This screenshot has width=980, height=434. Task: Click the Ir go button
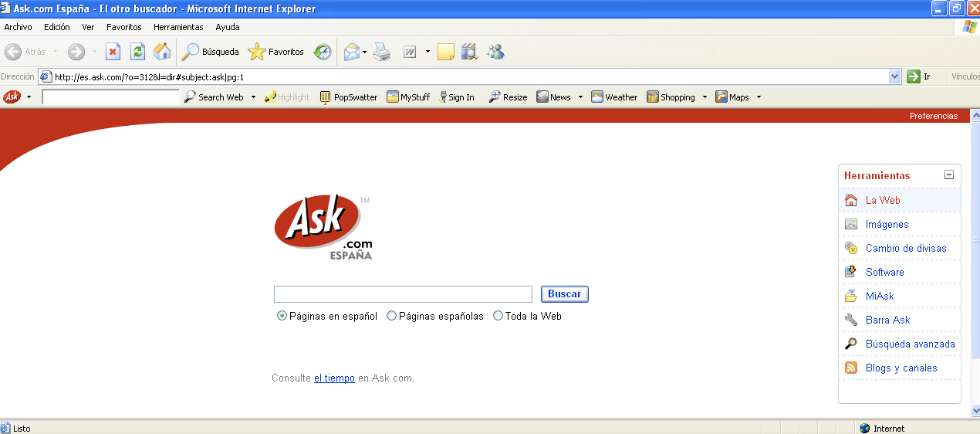tap(919, 76)
